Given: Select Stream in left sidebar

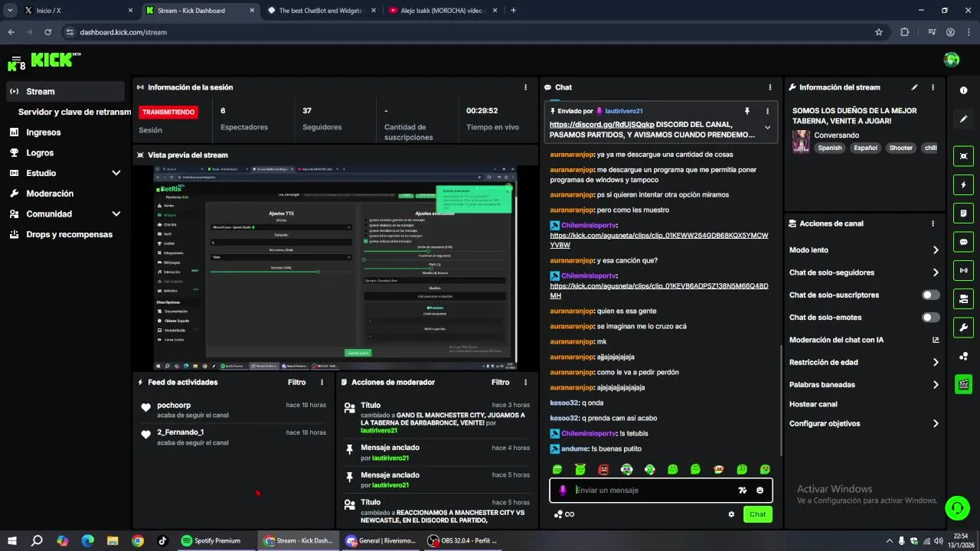Looking at the screenshot, I should pyautogui.click(x=65, y=91).
